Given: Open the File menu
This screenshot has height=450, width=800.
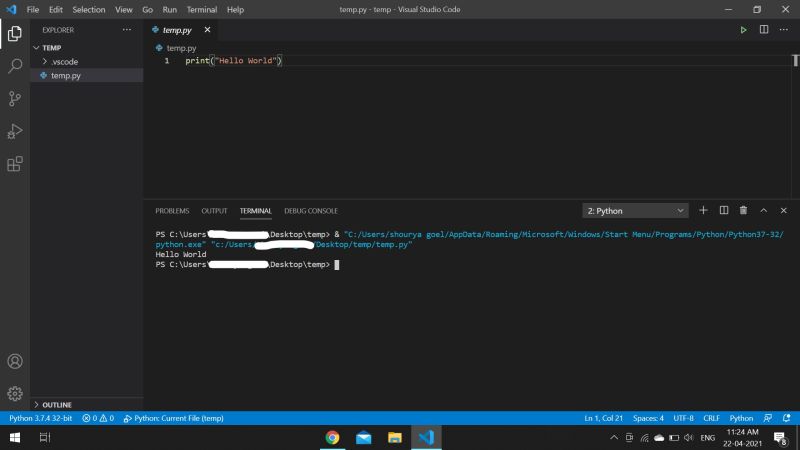Looking at the screenshot, I should pyautogui.click(x=33, y=9).
